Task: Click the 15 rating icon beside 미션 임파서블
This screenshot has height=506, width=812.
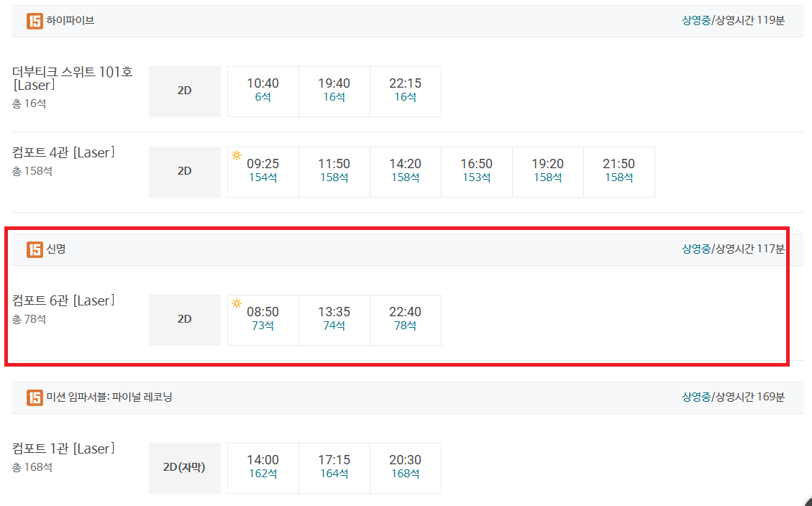Action: click(35, 397)
